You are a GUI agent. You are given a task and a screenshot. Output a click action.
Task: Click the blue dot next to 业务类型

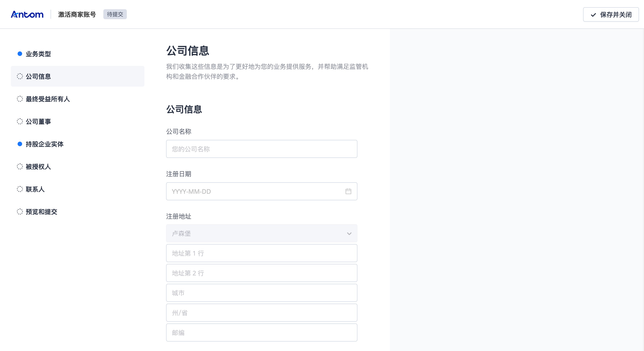[x=20, y=54]
